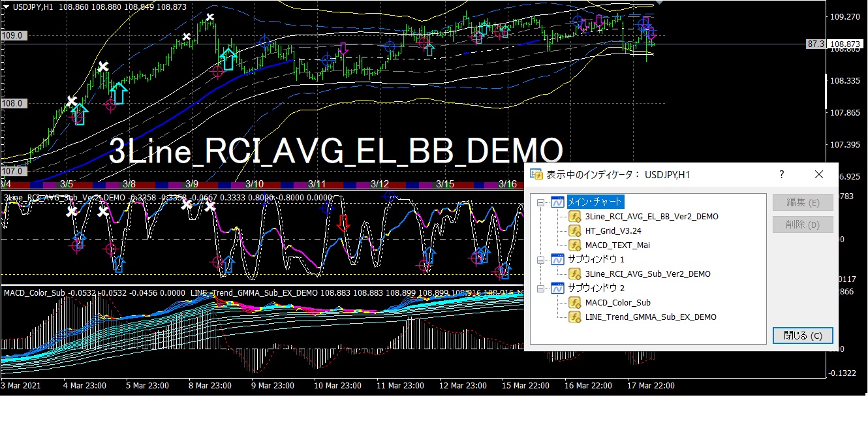The width and height of the screenshot is (868, 423).
Task: Select MACD_TEXT_Mai indicator entry
Action: 617,245
